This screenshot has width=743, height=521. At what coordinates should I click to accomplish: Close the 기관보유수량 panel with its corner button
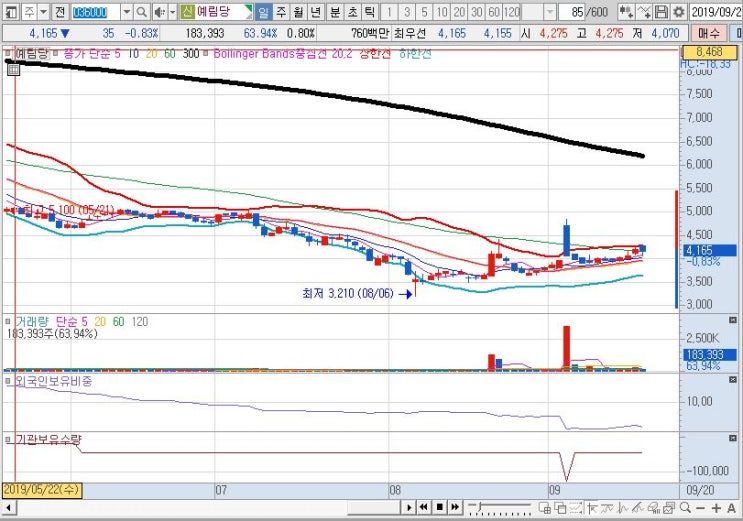click(733, 438)
